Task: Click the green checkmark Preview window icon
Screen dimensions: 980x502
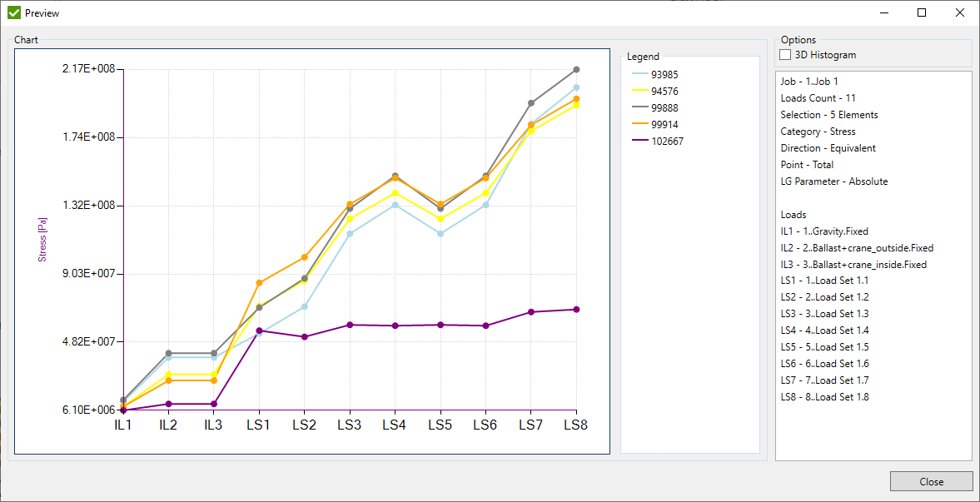Action: [x=13, y=12]
